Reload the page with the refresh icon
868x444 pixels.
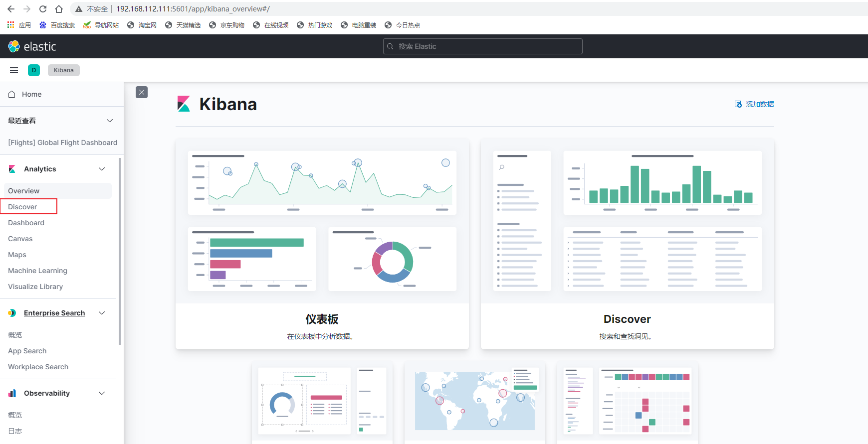point(43,9)
